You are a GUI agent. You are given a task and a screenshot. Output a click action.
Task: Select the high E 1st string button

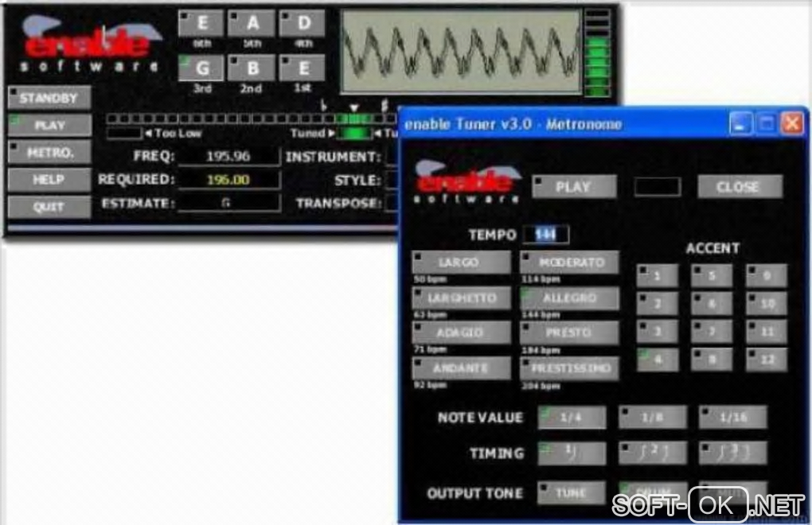(303, 68)
